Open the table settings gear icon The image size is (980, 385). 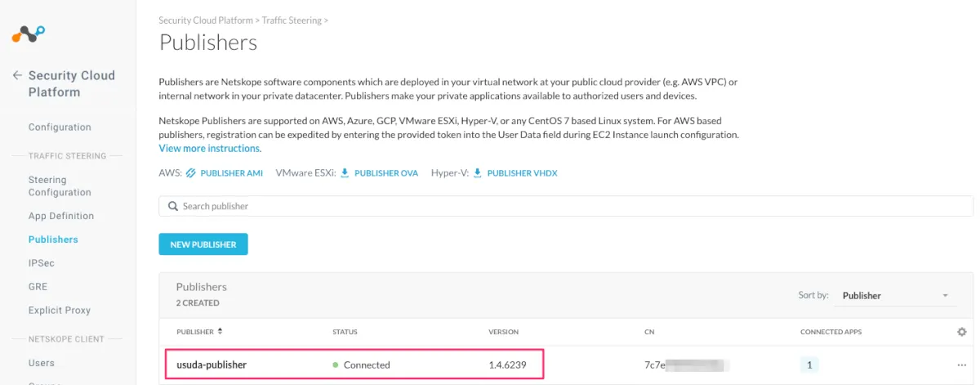point(961,332)
